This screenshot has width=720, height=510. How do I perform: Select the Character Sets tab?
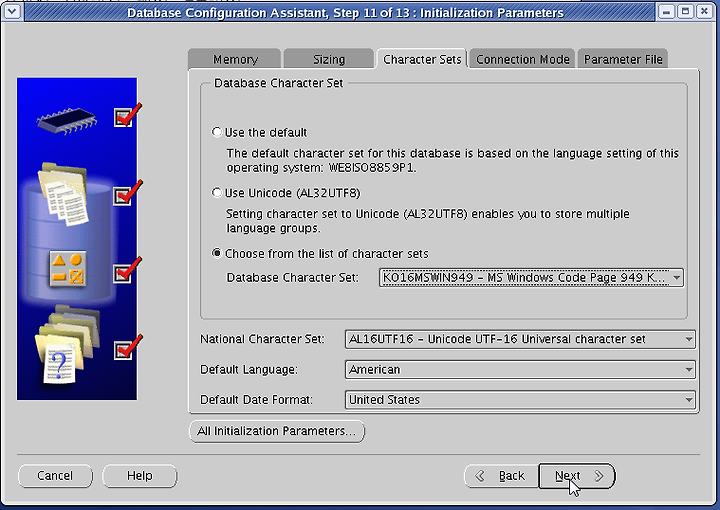(422, 59)
